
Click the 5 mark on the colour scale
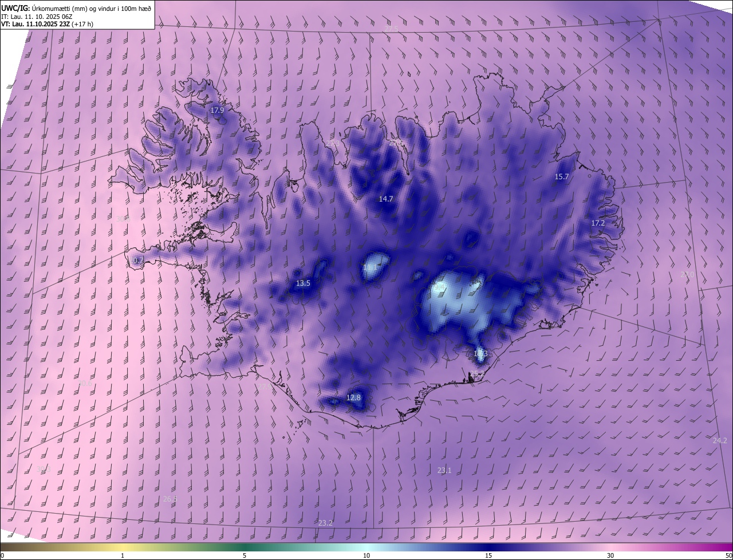click(245, 555)
